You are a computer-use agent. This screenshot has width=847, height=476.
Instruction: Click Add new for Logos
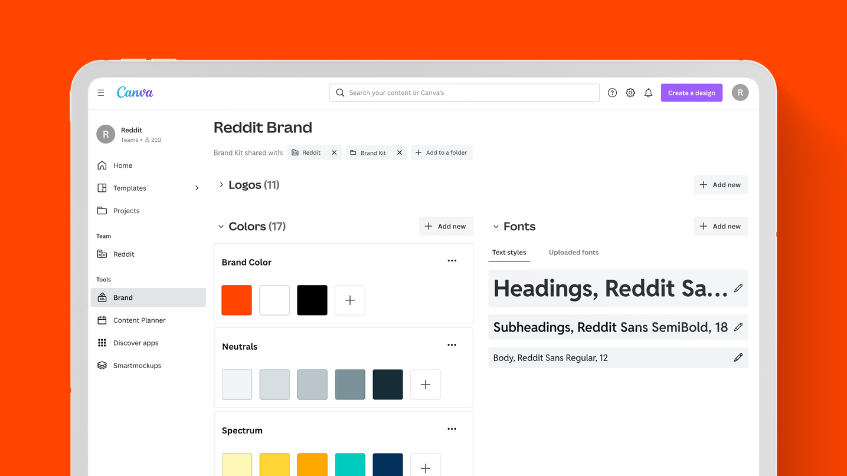[721, 185]
